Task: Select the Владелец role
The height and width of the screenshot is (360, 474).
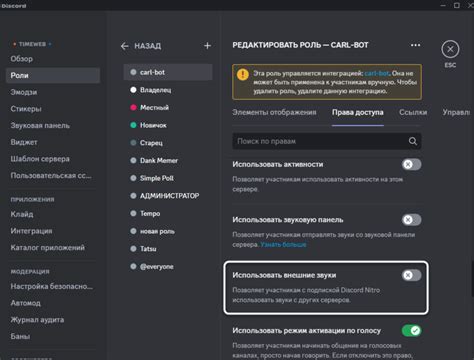Action: [x=168, y=90]
